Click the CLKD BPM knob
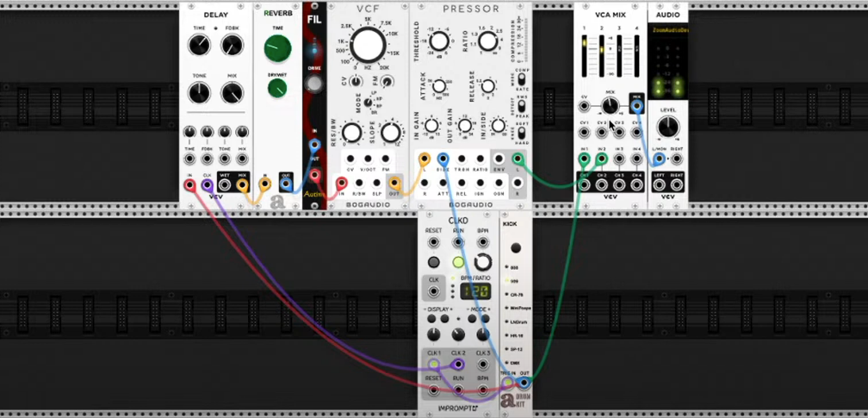 point(483,262)
